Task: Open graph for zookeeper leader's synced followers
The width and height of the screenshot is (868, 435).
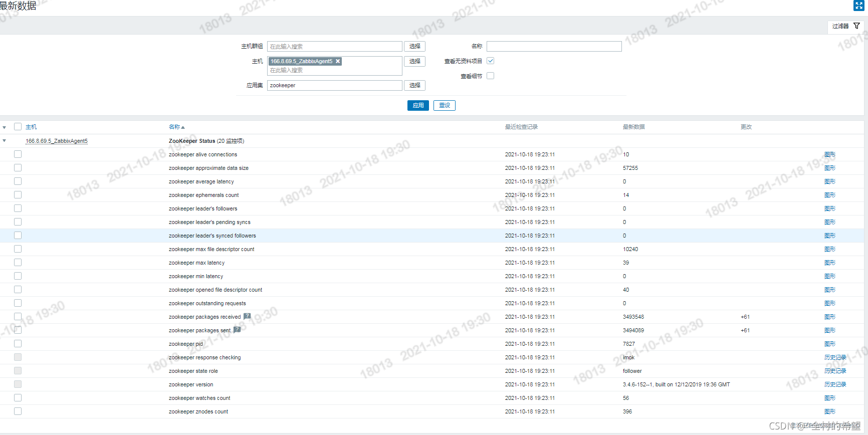Action: point(830,236)
